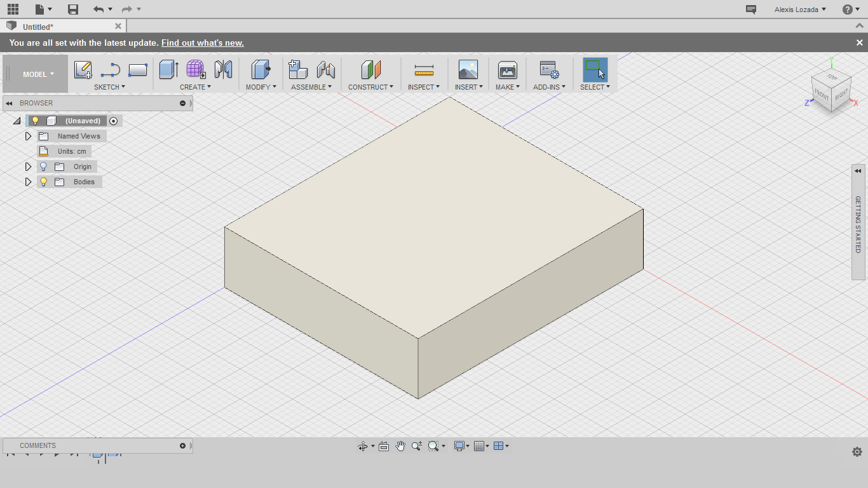Select the Line sketch tool
This screenshot has width=868, height=488.
pos(111,69)
